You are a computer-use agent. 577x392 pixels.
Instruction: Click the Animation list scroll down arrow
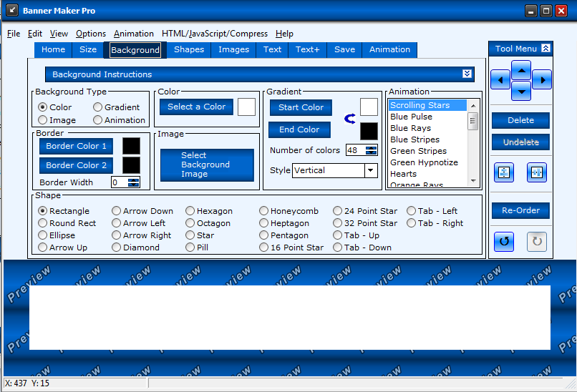pos(473,181)
